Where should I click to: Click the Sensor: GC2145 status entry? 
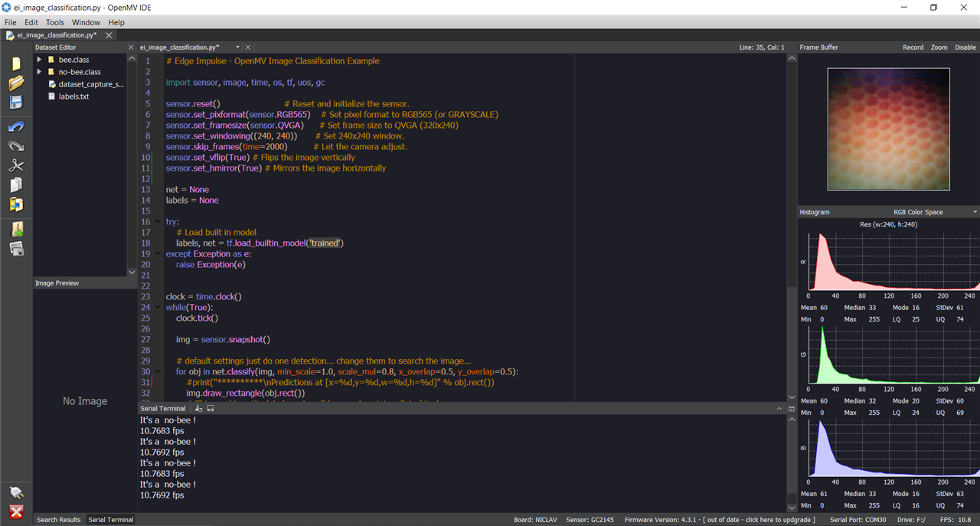click(x=590, y=520)
